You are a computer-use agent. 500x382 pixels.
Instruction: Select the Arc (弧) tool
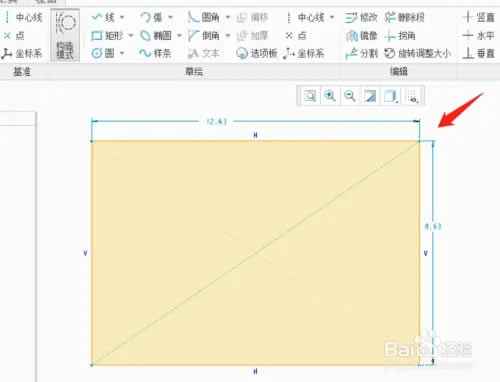click(x=151, y=17)
